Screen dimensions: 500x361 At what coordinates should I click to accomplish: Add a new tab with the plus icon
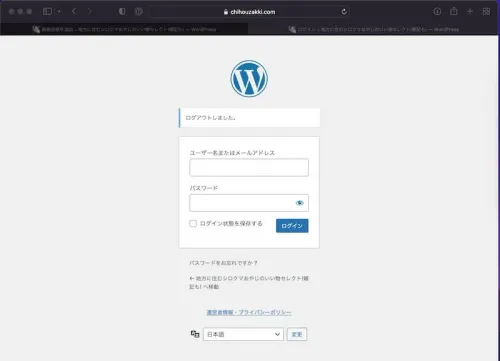pyautogui.click(x=470, y=12)
